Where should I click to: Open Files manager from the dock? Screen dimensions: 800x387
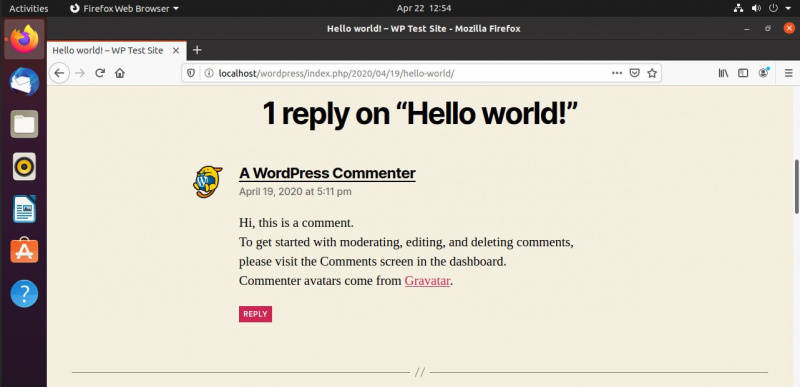pos(24,124)
